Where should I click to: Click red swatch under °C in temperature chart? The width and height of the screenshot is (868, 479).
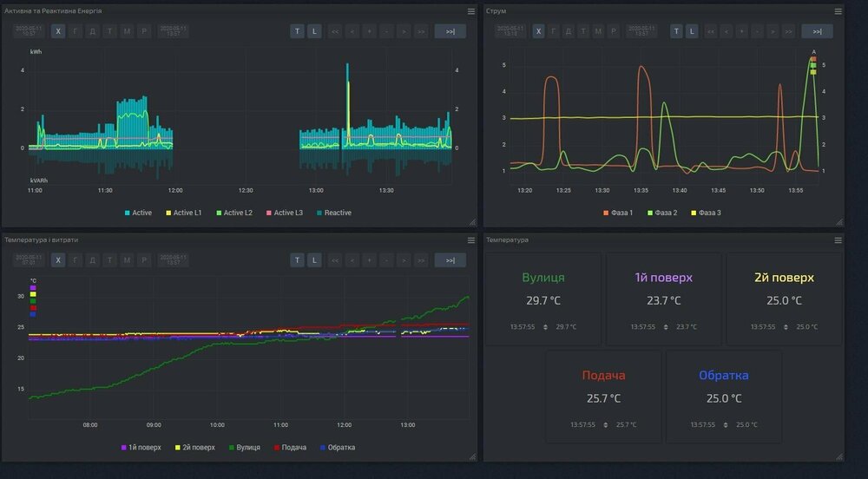click(x=33, y=308)
